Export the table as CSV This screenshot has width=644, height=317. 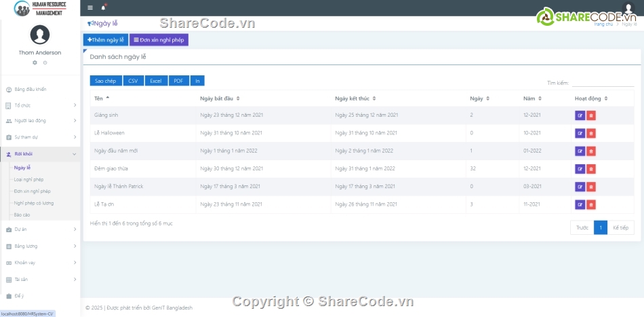[x=133, y=81]
